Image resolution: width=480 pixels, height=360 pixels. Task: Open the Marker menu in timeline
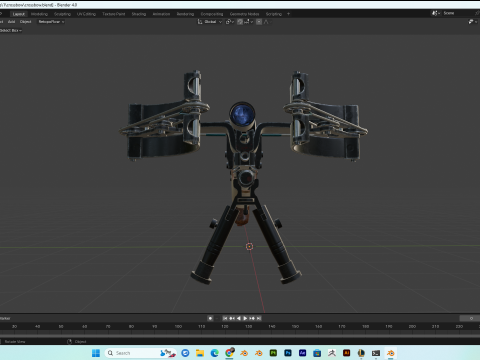pyautogui.click(x=5, y=318)
